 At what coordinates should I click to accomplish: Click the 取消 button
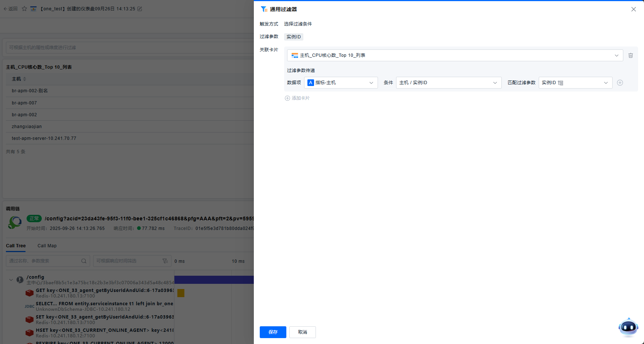302,332
